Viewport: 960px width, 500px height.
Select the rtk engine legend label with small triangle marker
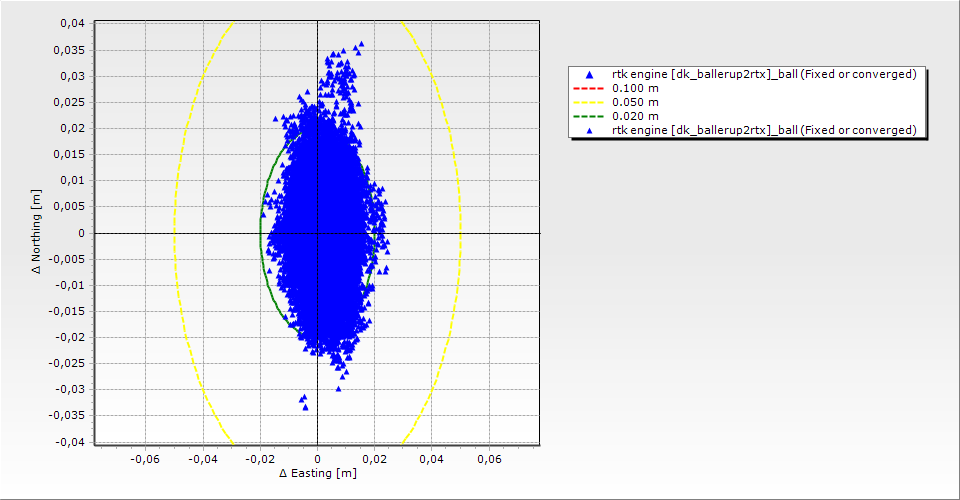764,130
